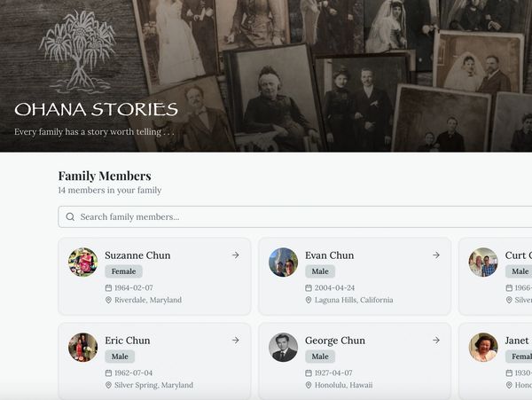Click calendar icon beside 1964-02-07

click(108, 288)
